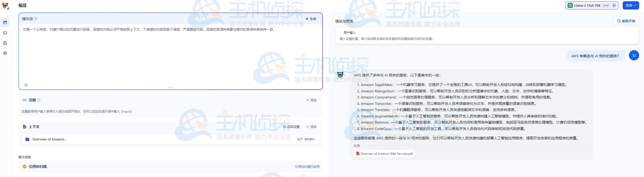Screen dimensions: 644x177
Task: Click the blue folder icon of Overview of Amazon
Action: point(27,139)
